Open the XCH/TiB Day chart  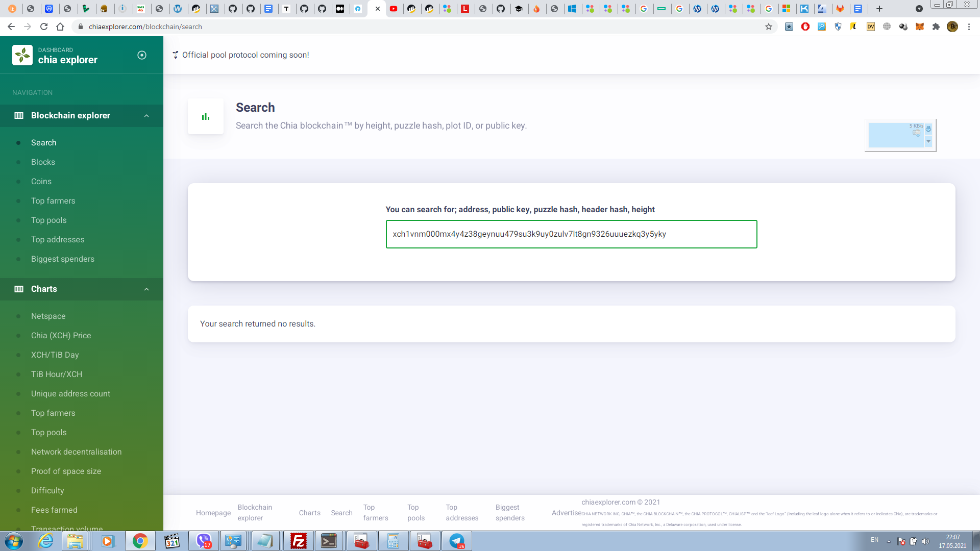tap(55, 355)
